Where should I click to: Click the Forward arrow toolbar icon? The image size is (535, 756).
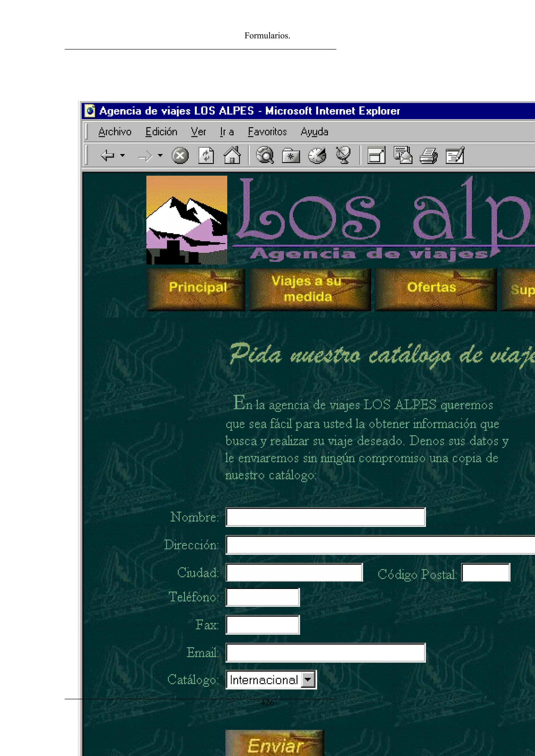pyautogui.click(x=145, y=156)
